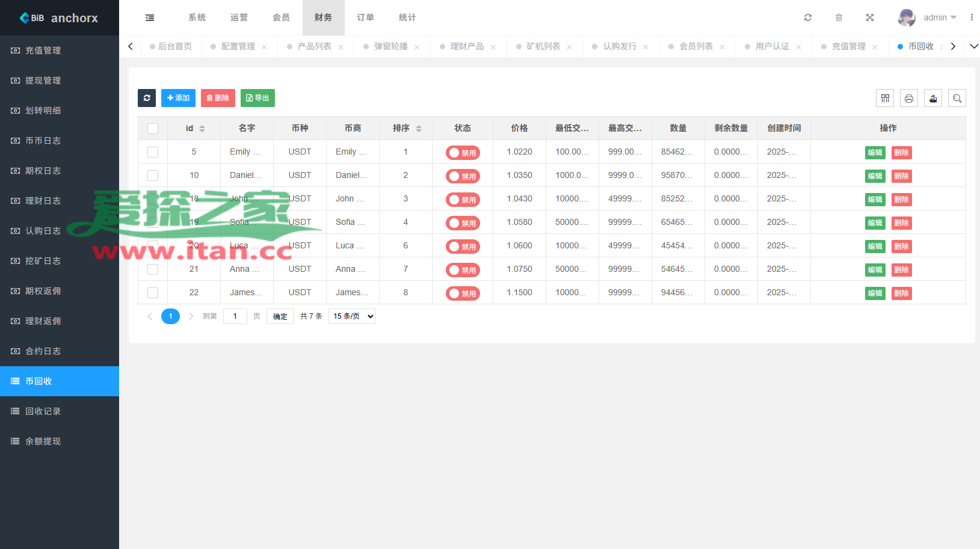Open the 15 条/页 page size dropdown
This screenshot has height=549, width=980.
coord(352,316)
